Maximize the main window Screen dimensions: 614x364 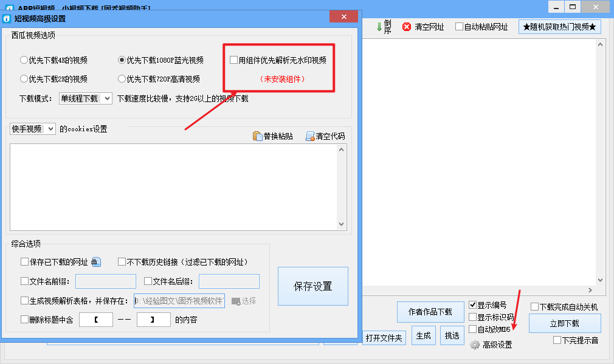point(573,7)
